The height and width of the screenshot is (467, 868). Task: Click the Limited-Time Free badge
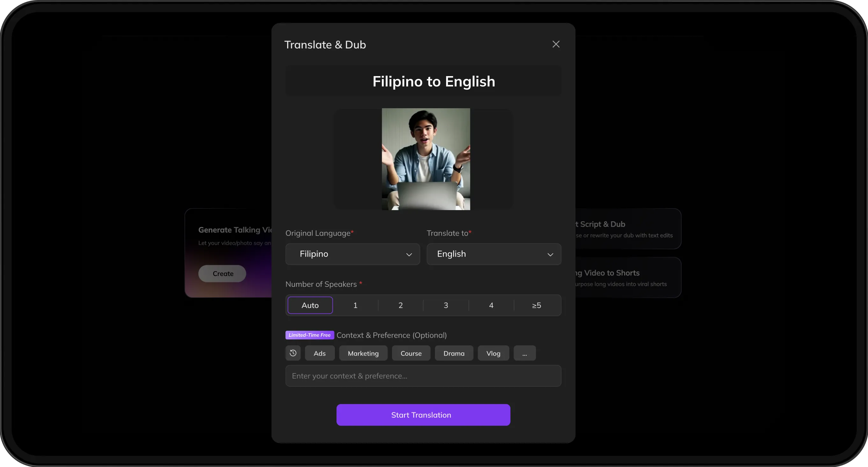(x=309, y=335)
